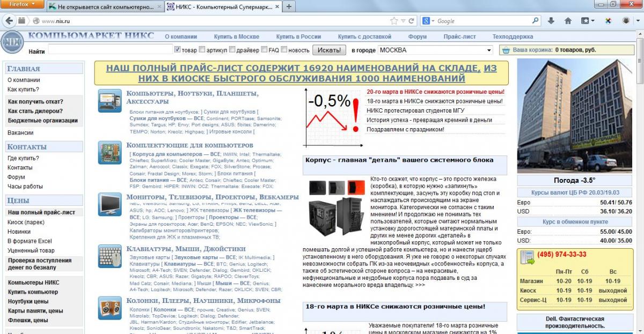Open 'Клавиатуры, Мыши, Джойстики' category heading
Image resolution: width=644 pixels, height=334 pixels.
(x=186, y=249)
